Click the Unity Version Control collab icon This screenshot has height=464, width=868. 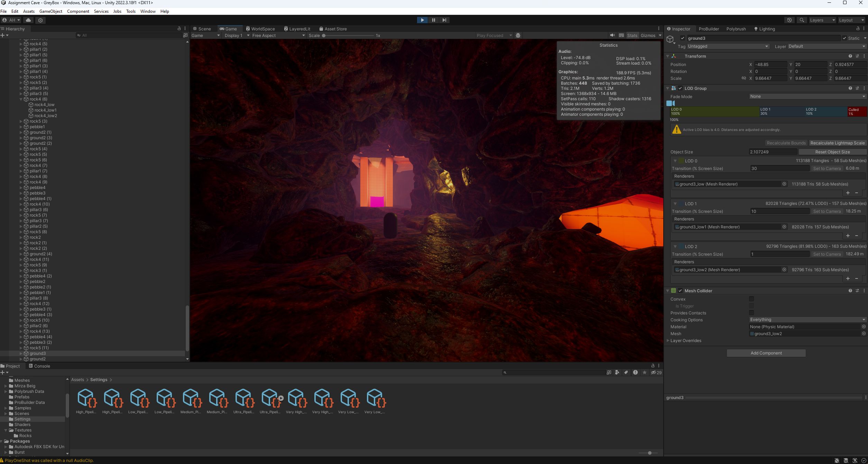point(40,20)
